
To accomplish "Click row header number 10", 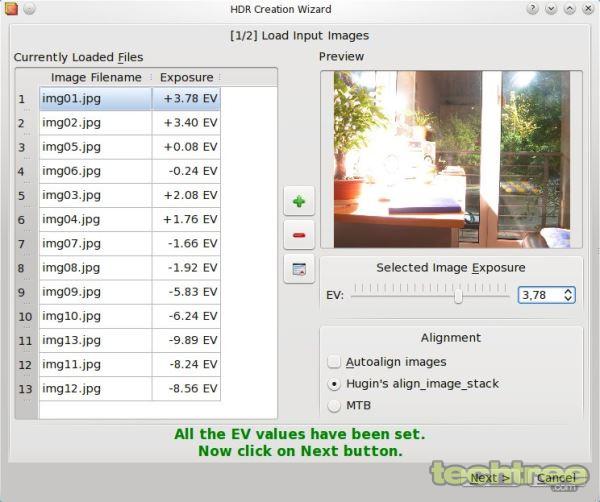I will pyautogui.click(x=26, y=317).
